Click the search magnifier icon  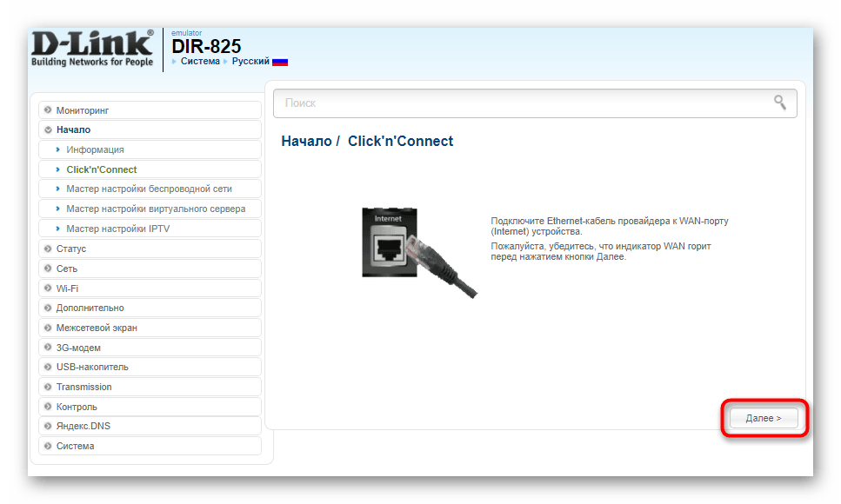click(779, 103)
